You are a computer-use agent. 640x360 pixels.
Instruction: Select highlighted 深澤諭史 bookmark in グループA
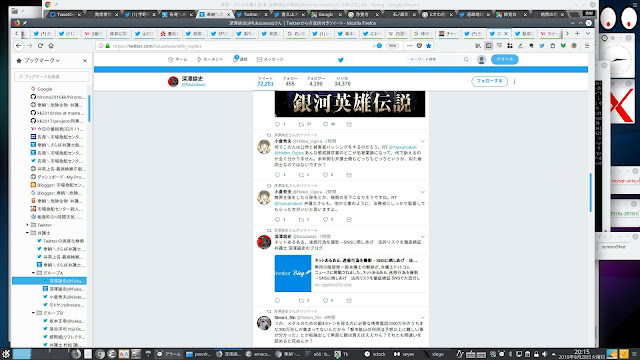[x=49, y=281]
